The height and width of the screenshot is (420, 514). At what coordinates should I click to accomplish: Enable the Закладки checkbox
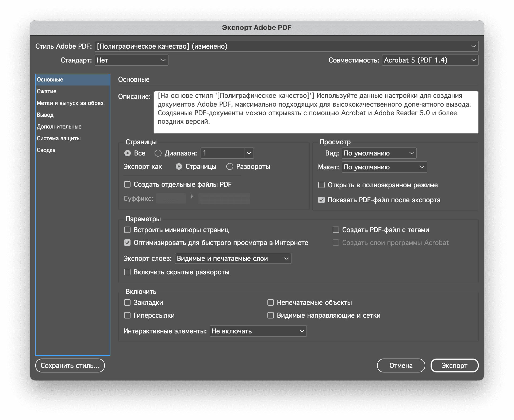click(127, 302)
